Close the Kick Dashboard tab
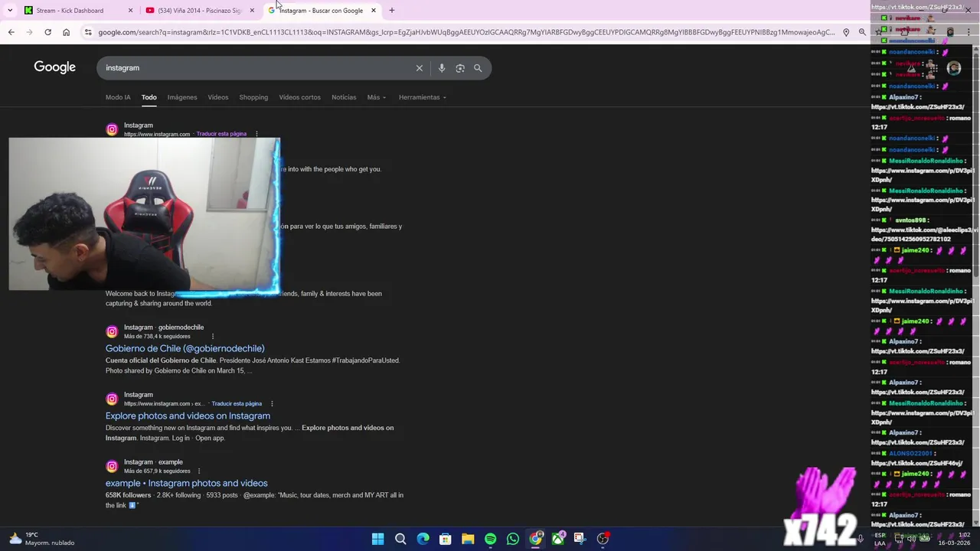 pos(130,11)
